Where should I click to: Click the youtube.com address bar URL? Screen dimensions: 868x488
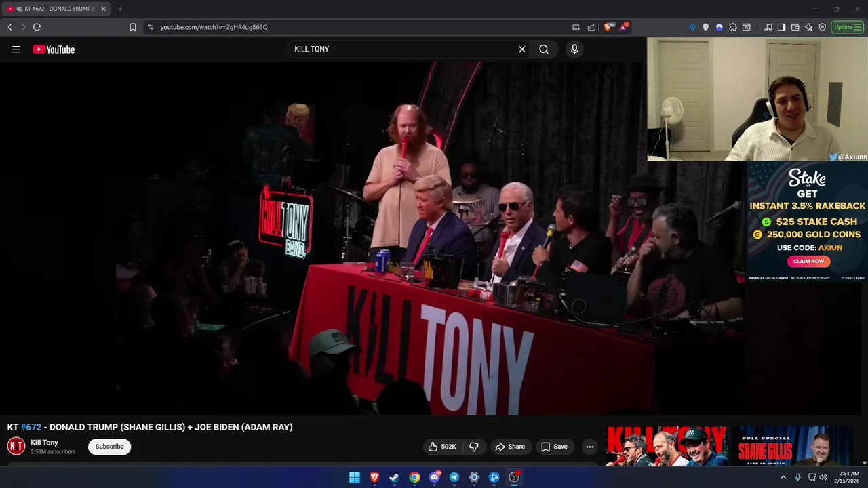coord(214,27)
